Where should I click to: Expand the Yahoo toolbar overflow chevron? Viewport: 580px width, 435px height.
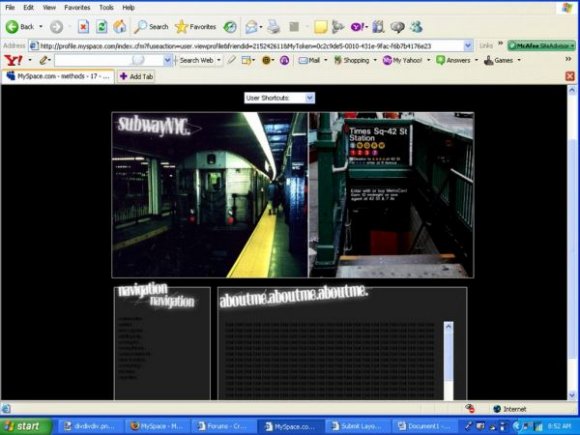tap(568, 60)
